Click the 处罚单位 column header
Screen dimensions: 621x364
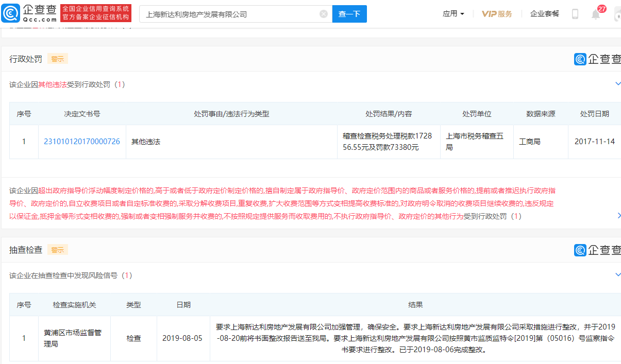[477, 114]
